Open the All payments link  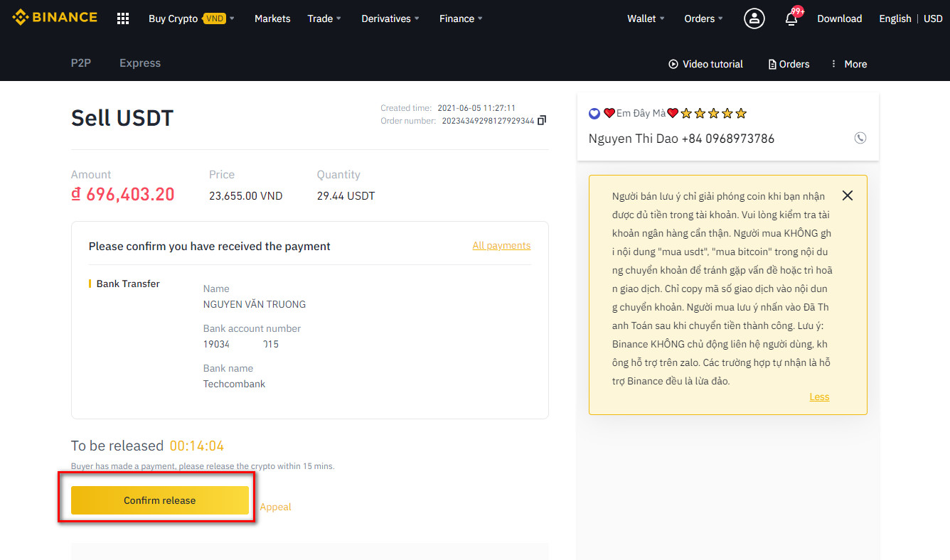(501, 245)
